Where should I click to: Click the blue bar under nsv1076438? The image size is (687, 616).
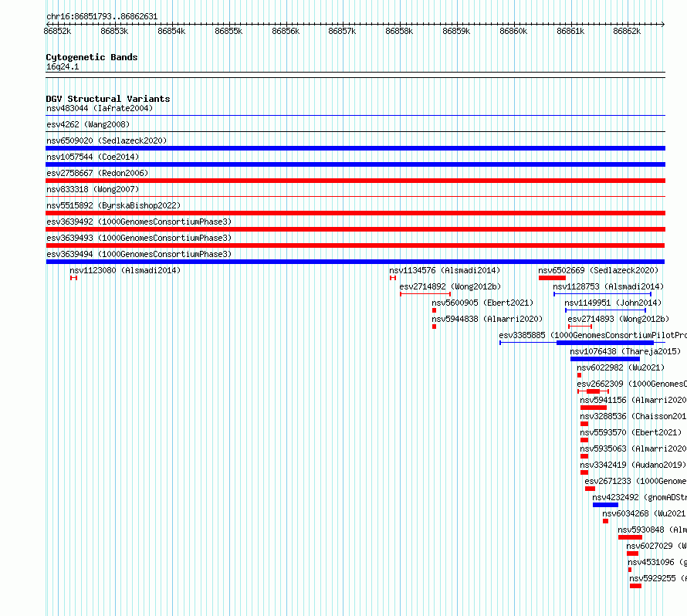[604, 359]
